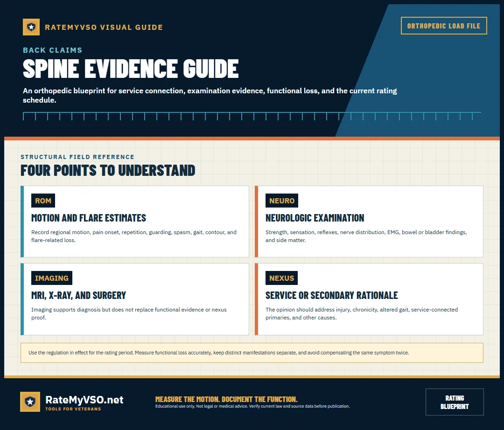Click the orthopedic blueprint description paragraph
The width and height of the screenshot is (504, 430).
210,96
